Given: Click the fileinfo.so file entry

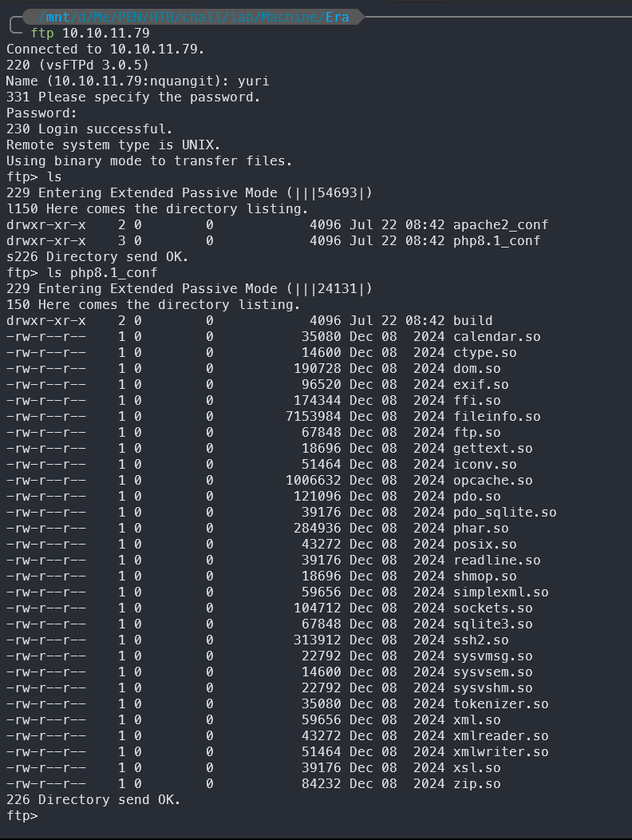Looking at the screenshot, I should [x=496, y=417].
